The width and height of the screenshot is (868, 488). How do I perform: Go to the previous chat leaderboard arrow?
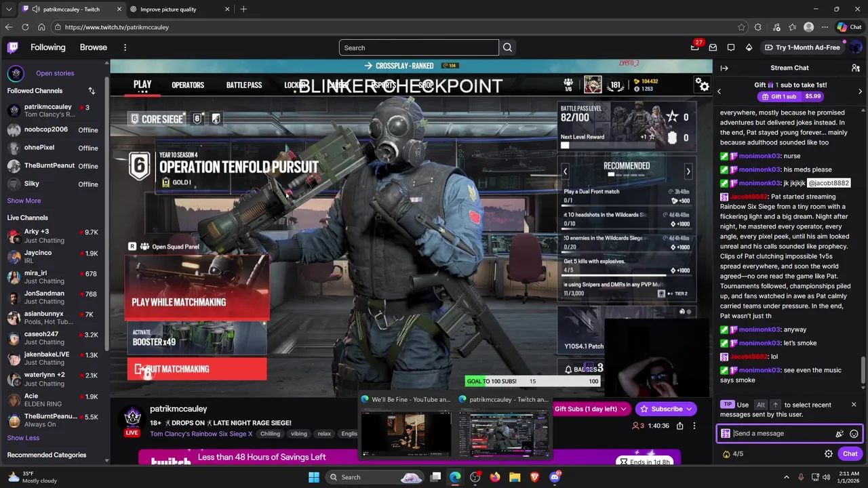pyautogui.click(x=719, y=91)
